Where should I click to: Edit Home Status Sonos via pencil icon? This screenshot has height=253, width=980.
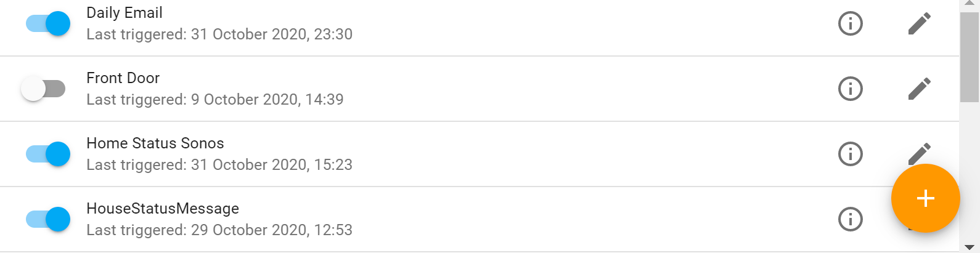coord(919,151)
